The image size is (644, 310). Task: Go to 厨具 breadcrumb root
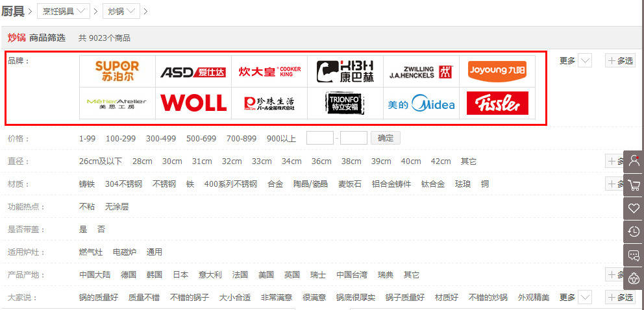[x=13, y=11]
